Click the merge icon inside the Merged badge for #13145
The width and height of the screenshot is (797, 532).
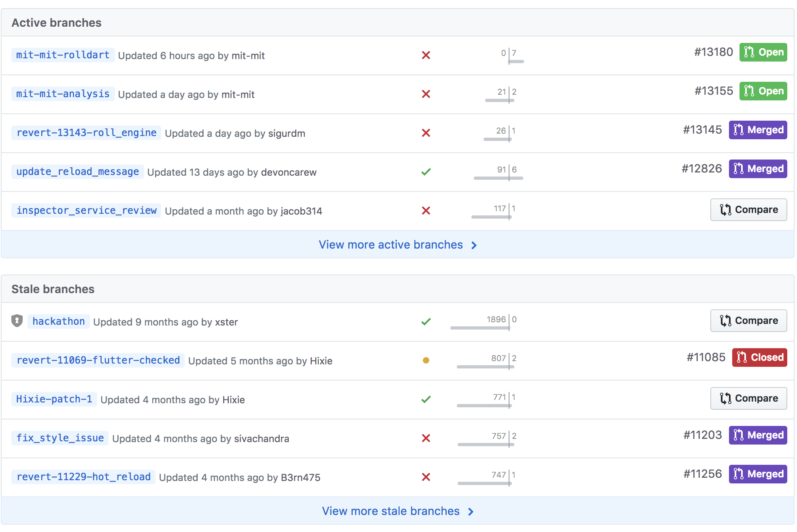[738, 130]
